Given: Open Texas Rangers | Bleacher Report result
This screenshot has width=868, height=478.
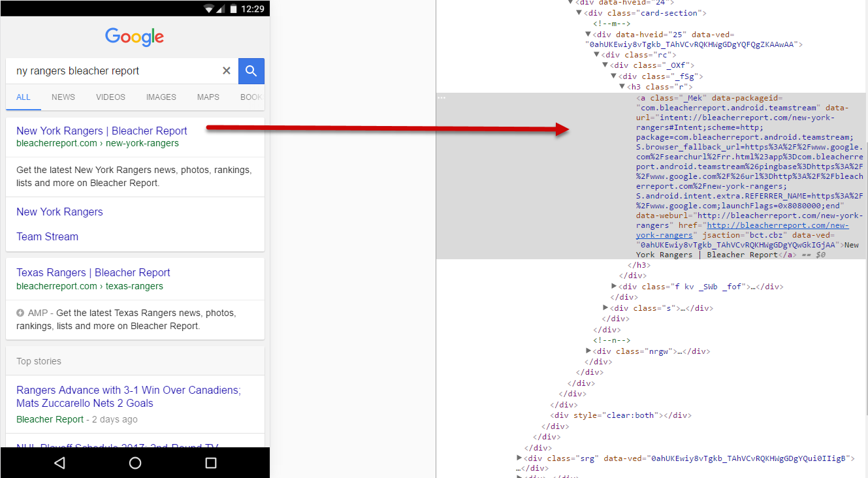Looking at the screenshot, I should tap(93, 272).
